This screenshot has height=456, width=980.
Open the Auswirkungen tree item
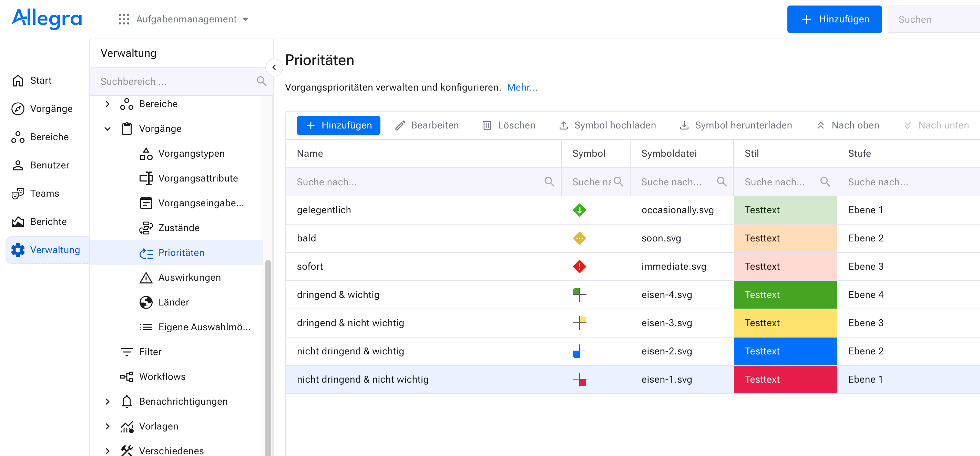tap(180, 278)
